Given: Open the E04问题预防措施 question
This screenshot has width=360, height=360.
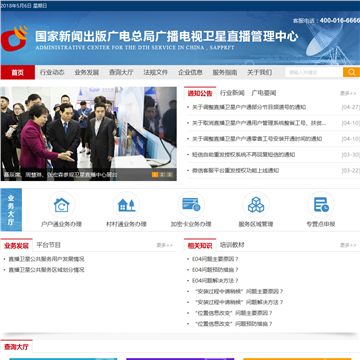Looking at the screenshot, I should click(x=215, y=270).
